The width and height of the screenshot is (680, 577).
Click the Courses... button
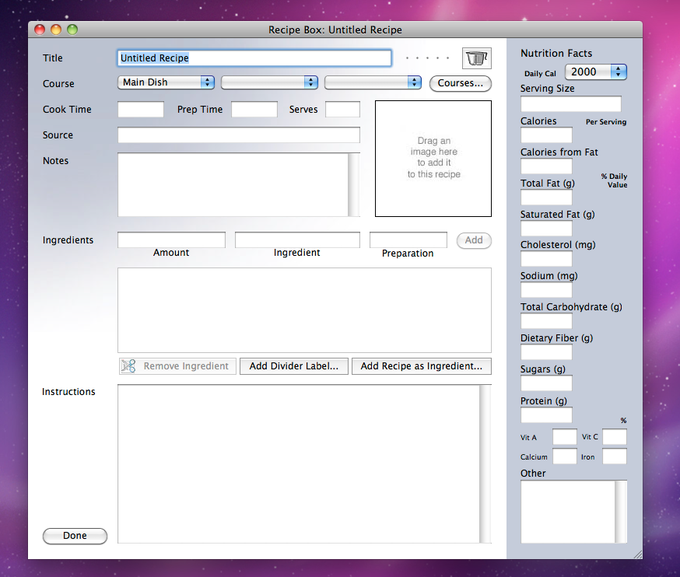pyautogui.click(x=460, y=83)
